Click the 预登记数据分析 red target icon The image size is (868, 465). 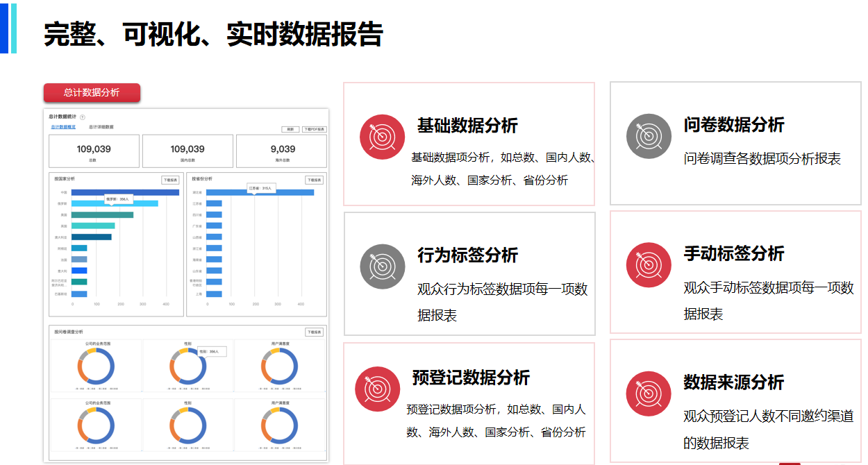tap(377, 389)
